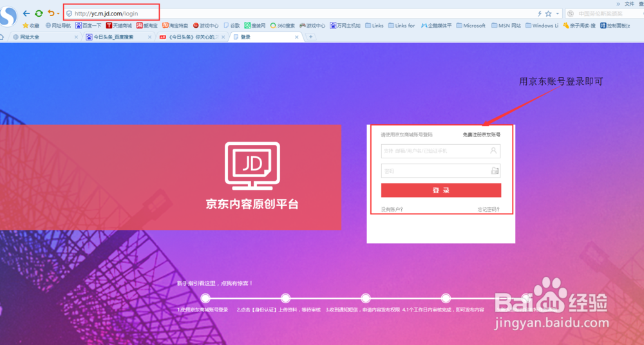This screenshot has width=644, height=345.
Task: Click step 3 circle 收到通知短信
Action: [x=366, y=298]
